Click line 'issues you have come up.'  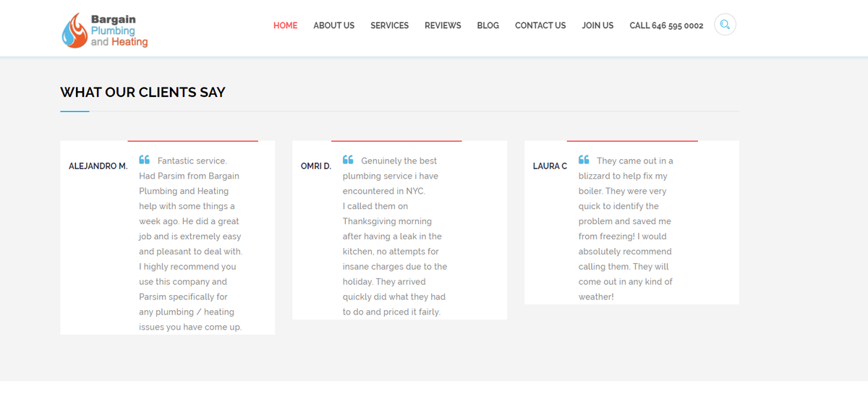point(190,328)
